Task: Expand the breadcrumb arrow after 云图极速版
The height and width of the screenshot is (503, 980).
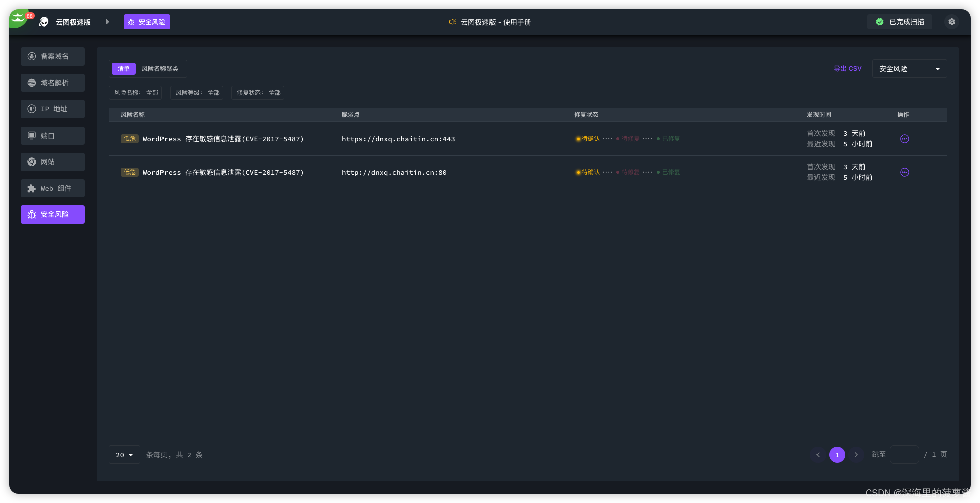Action: pos(107,22)
